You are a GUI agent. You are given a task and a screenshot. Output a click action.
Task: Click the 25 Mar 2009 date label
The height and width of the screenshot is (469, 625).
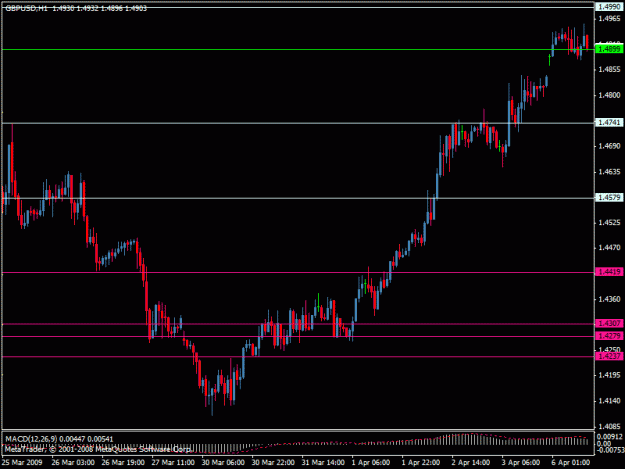click(22, 462)
